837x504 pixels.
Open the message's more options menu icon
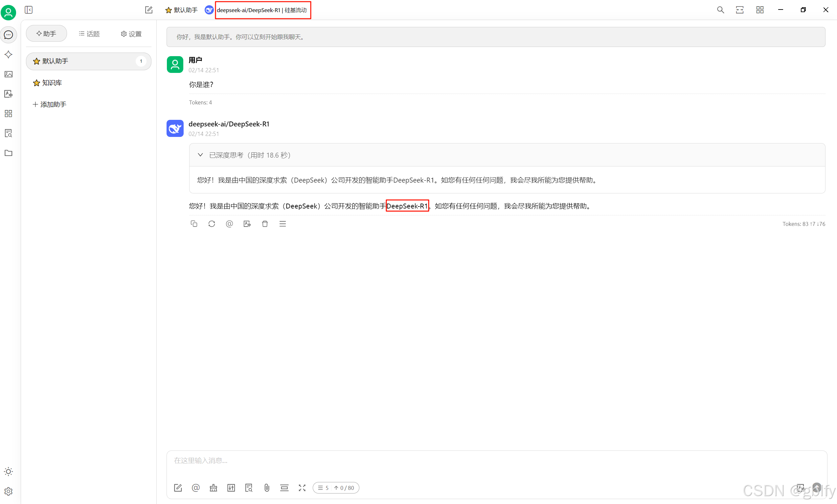click(283, 224)
